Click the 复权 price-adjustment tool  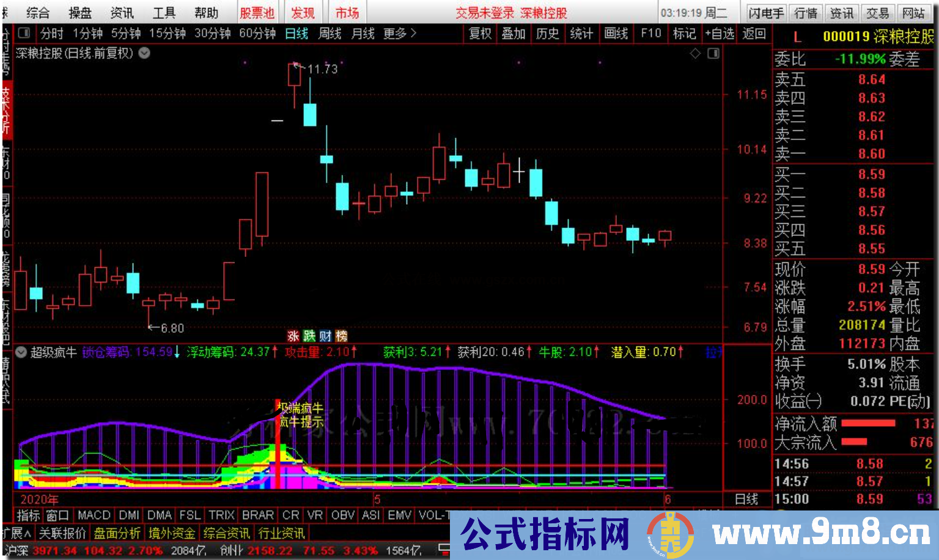(479, 35)
